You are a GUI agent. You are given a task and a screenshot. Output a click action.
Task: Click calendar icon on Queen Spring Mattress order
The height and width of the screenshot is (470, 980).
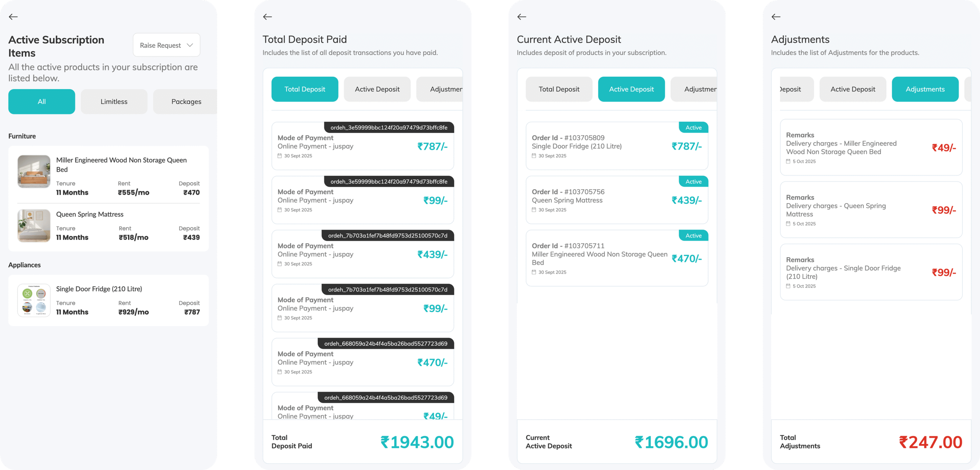pos(534,210)
